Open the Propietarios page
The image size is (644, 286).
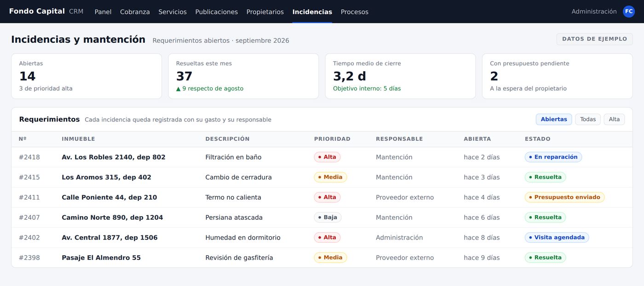point(265,12)
